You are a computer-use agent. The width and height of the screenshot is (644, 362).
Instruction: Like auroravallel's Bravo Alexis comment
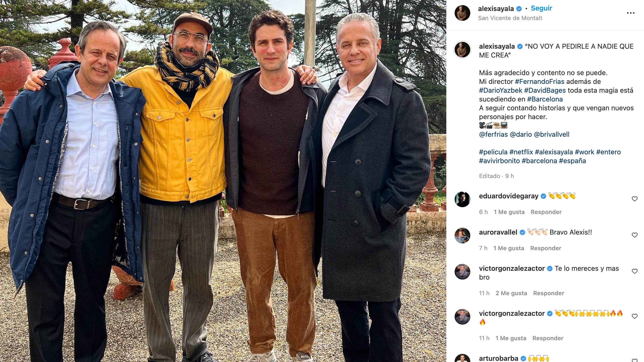[634, 235]
